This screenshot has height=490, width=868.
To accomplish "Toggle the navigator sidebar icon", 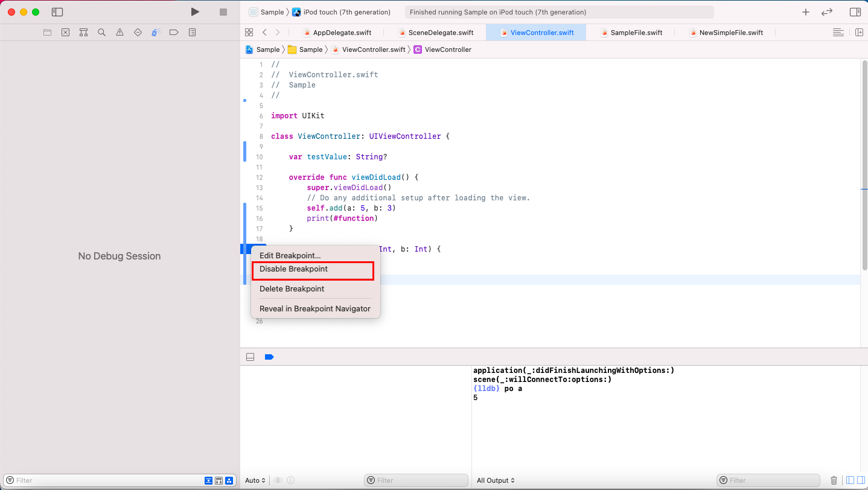I will (57, 12).
